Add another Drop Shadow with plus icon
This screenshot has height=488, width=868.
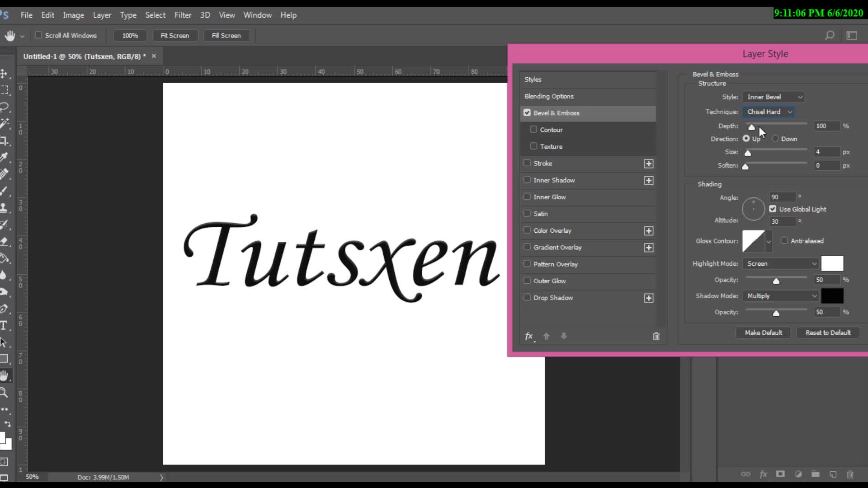tap(649, 298)
